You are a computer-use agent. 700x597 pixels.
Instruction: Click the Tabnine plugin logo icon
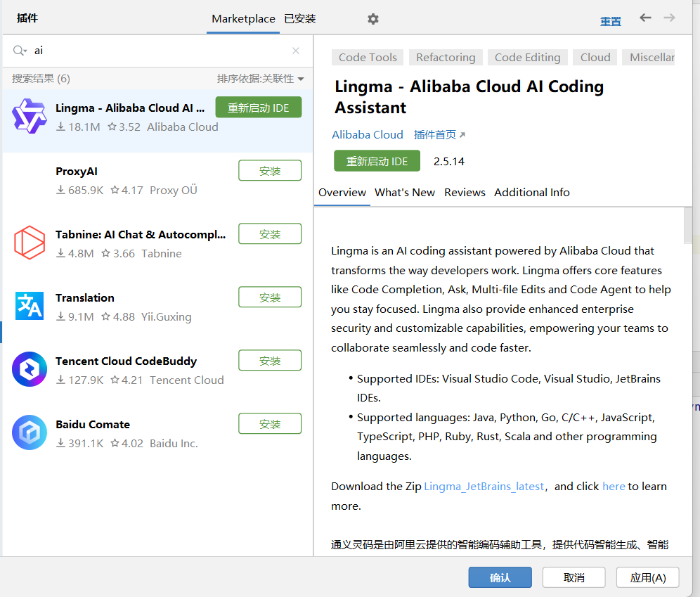[x=30, y=243]
